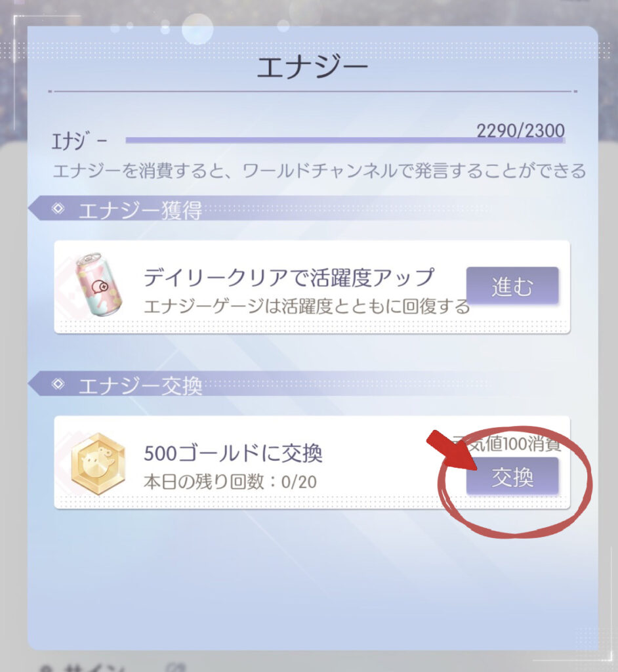Click the 500ゴールドに交換 heading
Screen dimensions: 618x672
233,453
